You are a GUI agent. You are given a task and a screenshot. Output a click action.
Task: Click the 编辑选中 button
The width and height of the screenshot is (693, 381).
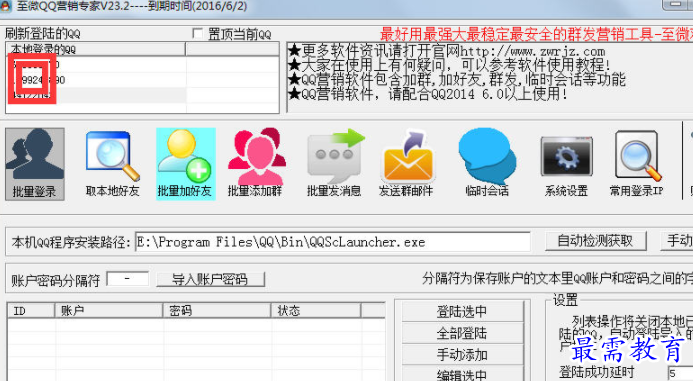tap(462, 375)
